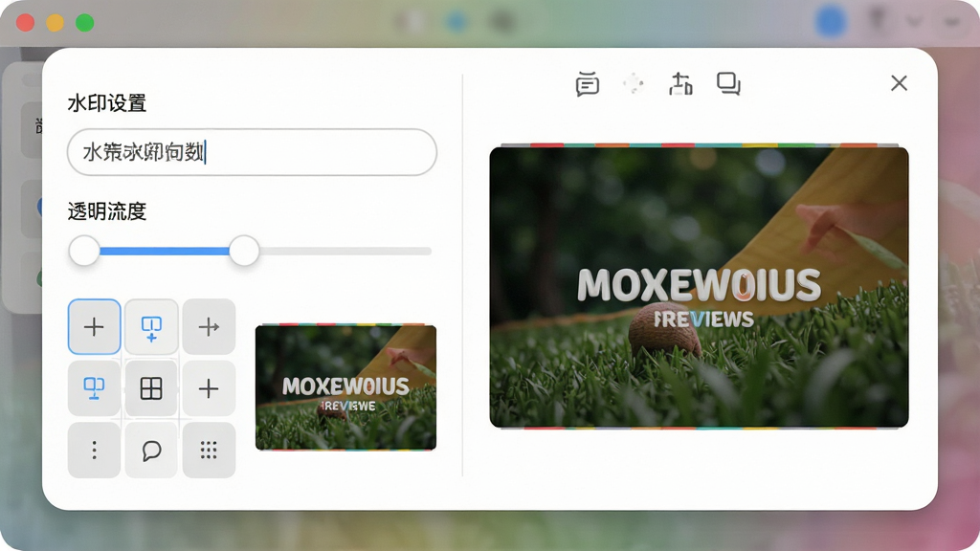Open the small MOXEWOIUS preview thumbnail
The width and height of the screenshot is (980, 551).
(x=345, y=386)
